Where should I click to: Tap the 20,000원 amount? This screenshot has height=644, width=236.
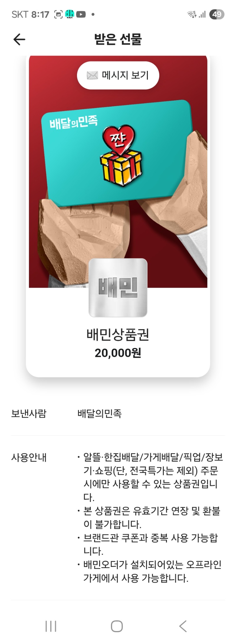(118, 353)
